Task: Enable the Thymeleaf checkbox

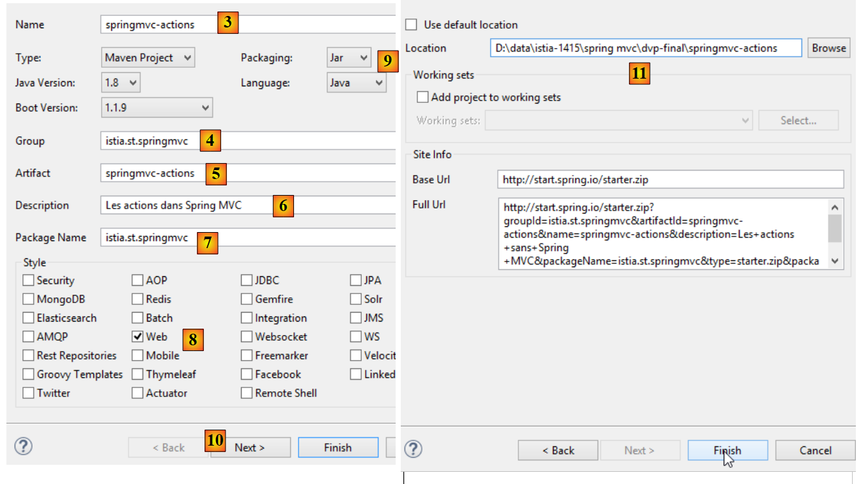Action: tap(137, 374)
